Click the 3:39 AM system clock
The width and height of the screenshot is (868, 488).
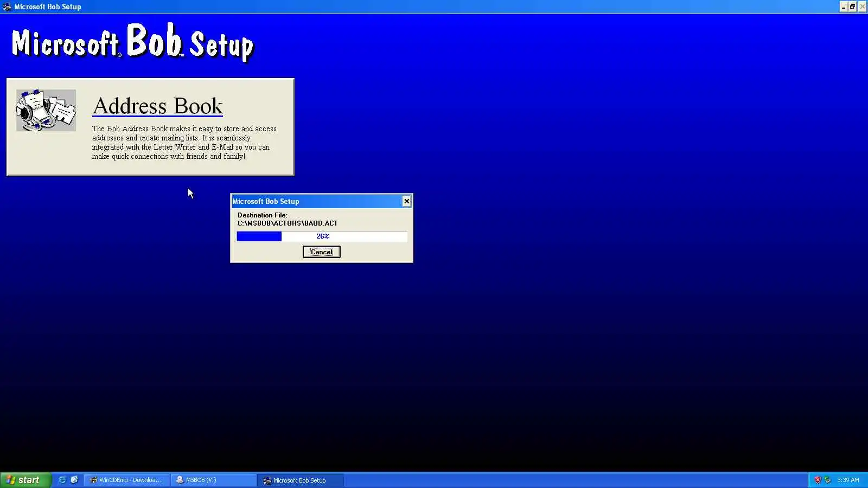coord(848,480)
